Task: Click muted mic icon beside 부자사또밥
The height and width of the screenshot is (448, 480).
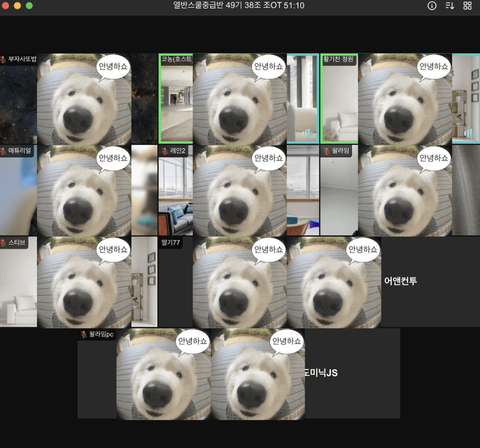Action: pos(3,59)
